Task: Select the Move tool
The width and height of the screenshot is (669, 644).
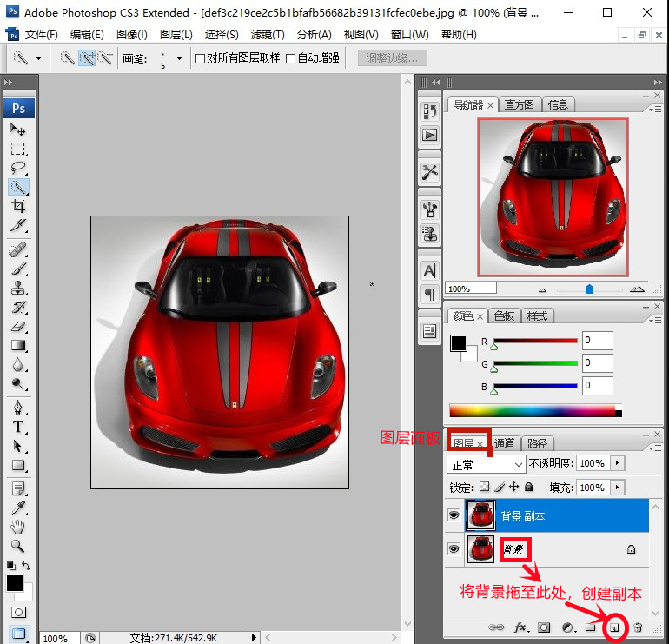Action: click(x=18, y=129)
